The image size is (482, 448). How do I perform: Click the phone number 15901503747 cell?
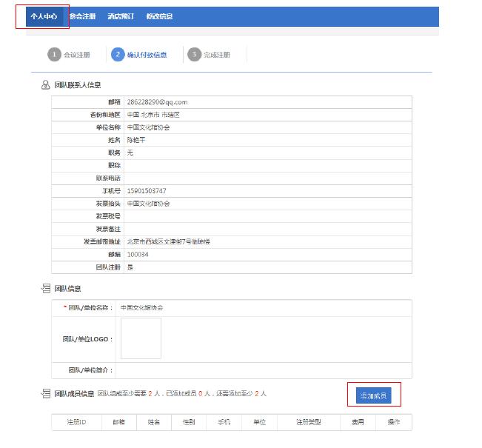pos(147,191)
